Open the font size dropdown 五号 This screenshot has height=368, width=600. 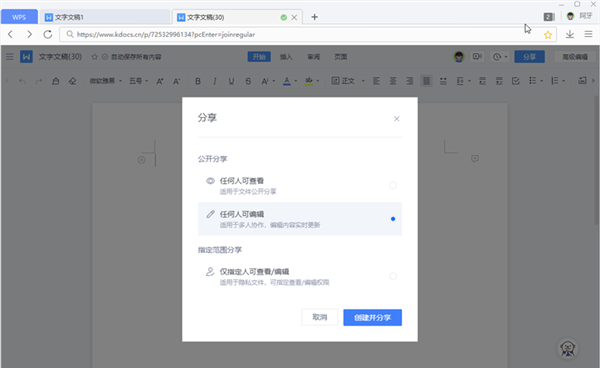139,81
